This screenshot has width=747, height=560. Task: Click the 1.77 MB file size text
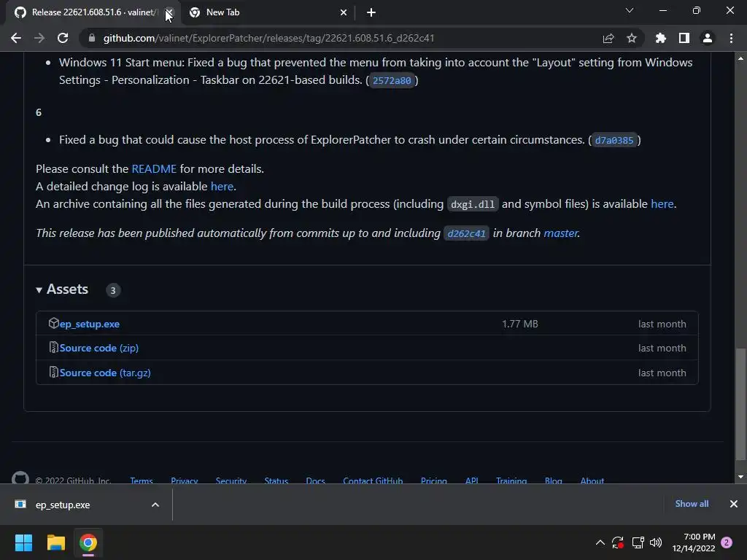click(519, 324)
